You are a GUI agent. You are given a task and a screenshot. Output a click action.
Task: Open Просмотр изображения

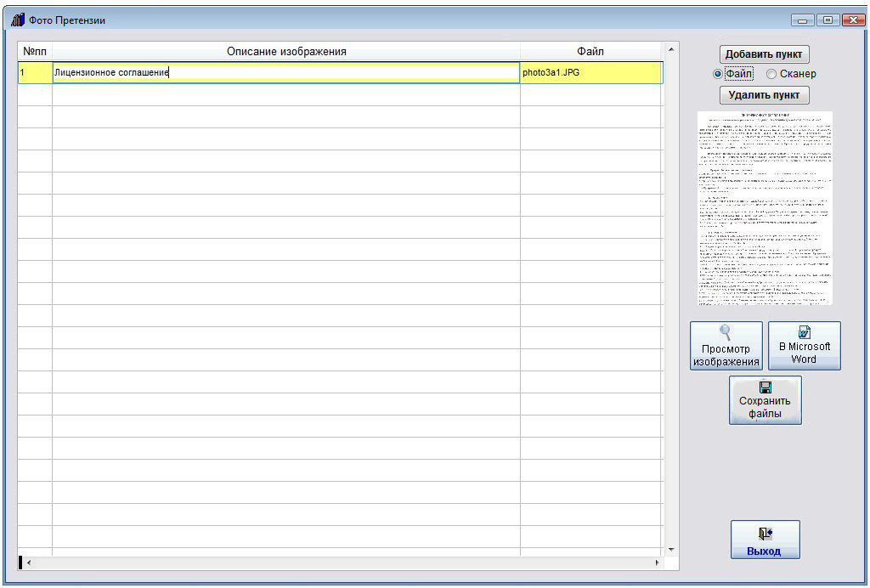coord(726,346)
